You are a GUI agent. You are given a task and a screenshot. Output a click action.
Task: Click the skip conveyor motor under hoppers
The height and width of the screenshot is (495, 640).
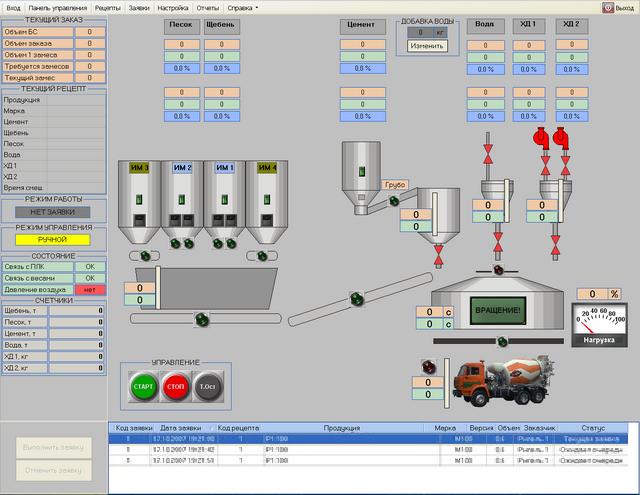tap(202, 320)
